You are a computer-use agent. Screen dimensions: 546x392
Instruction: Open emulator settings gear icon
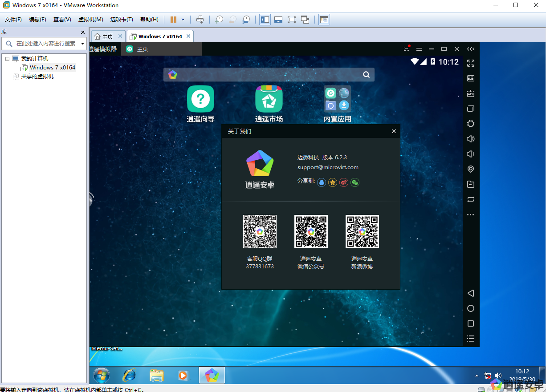(x=470, y=124)
